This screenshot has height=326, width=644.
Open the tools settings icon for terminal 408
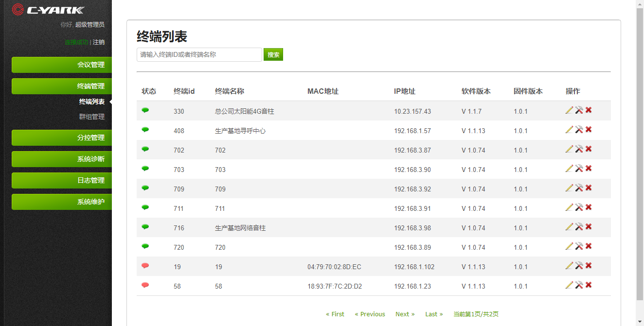579,130
